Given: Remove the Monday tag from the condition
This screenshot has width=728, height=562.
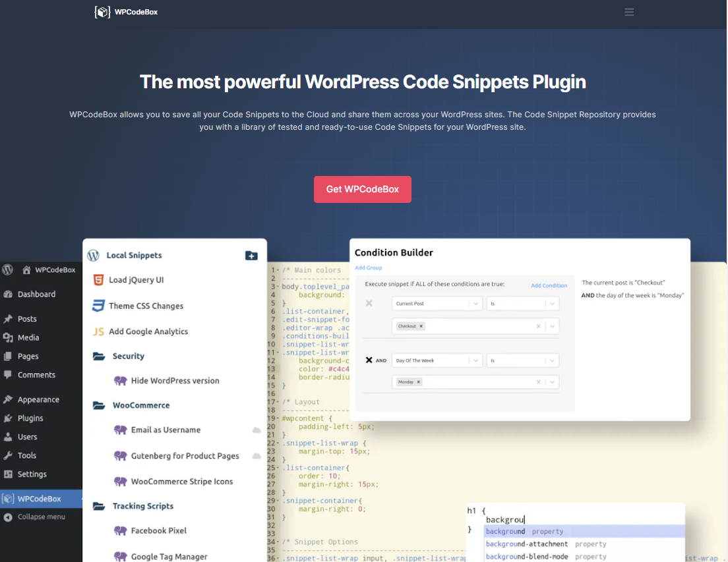Looking at the screenshot, I should click(419, 382).
